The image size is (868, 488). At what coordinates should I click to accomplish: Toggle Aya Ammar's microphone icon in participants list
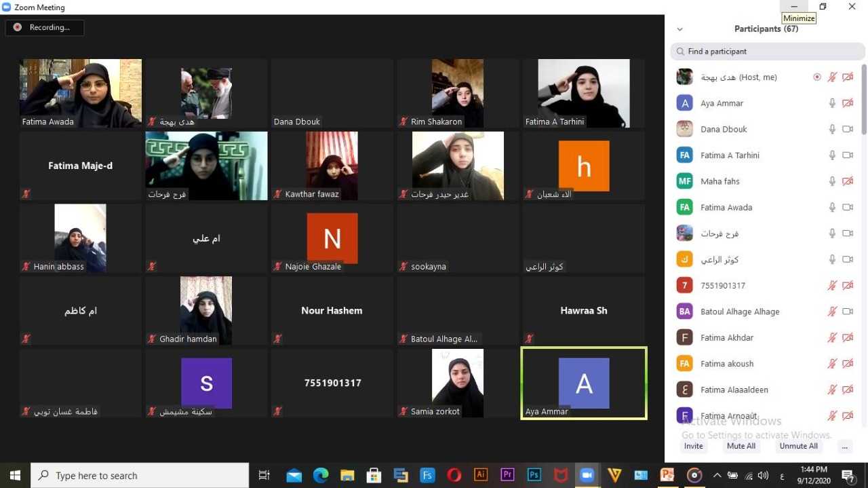point(832,103)
